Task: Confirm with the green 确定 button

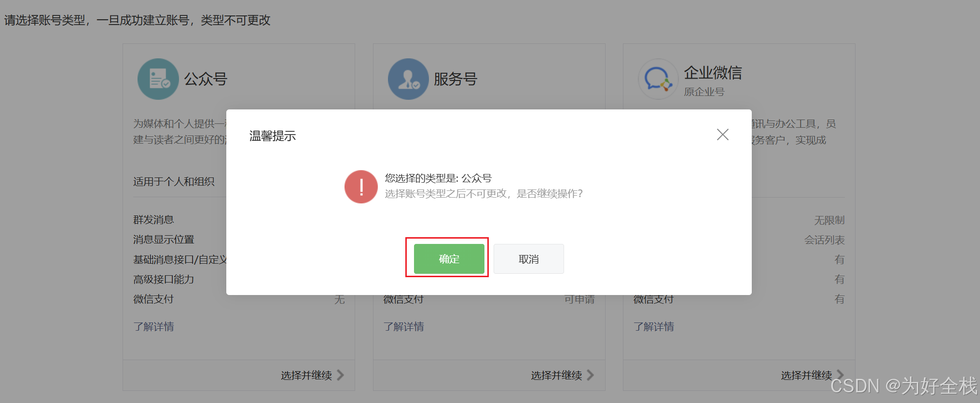Action: pos(449,259)
